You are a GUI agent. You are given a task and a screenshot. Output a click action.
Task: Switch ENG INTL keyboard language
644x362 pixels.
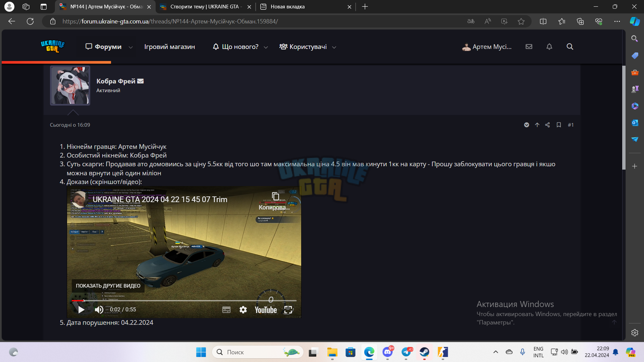pyautogui.click(x=538, y=352)
